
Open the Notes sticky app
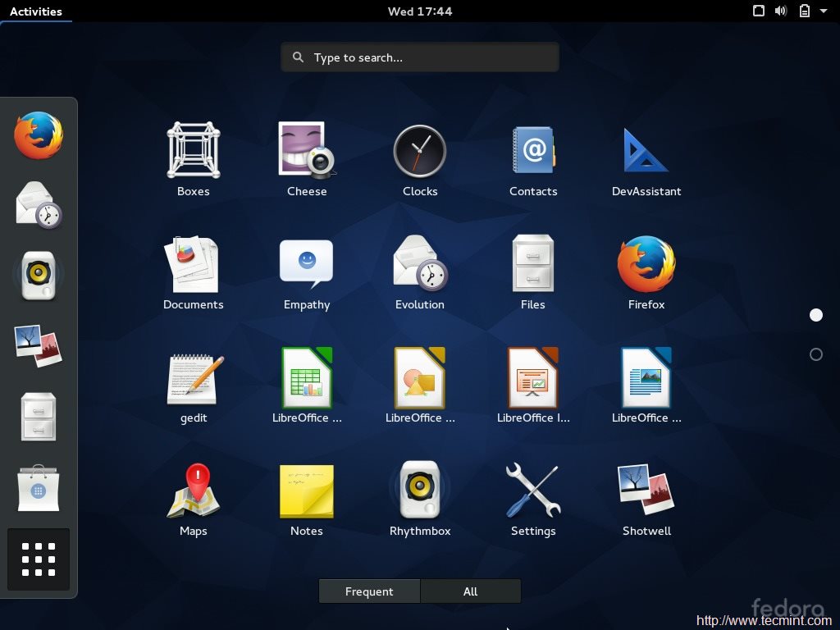[x=307, y=491]
